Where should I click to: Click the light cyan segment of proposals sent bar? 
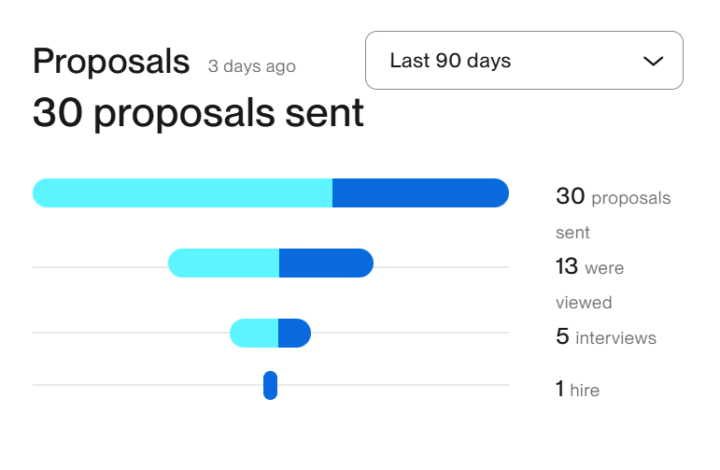pyautogui.click(x=182, y=193)
